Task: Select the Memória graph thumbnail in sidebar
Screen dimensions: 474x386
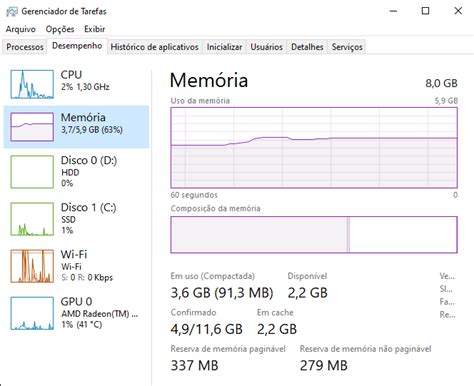Action: coord(32,127)
